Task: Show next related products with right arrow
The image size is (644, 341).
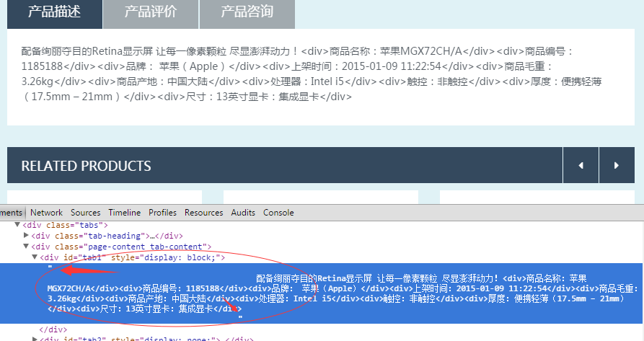Action: (617, 165)
